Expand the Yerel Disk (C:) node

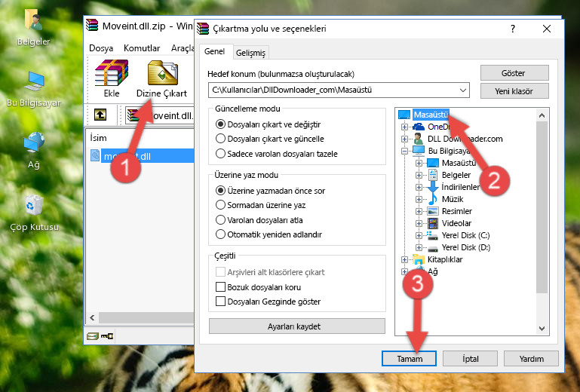pos(419,235)
